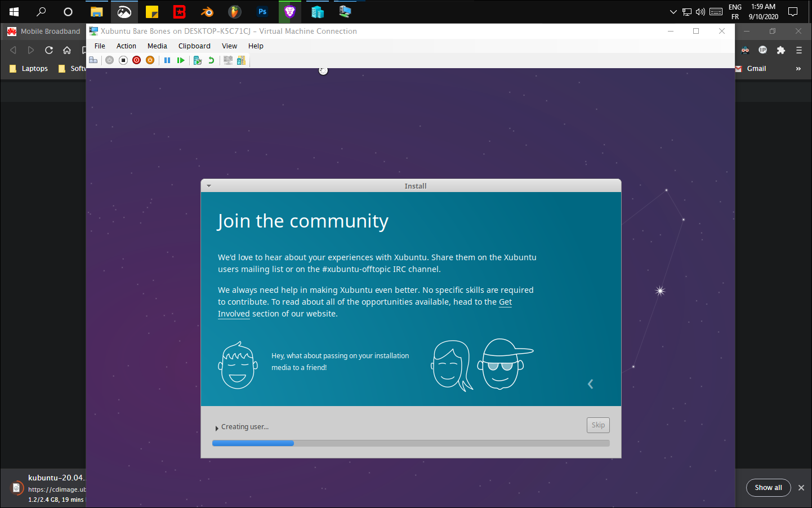This screenshot has width=812, height=508.
Task: Open File Explorer from taskbar
Action: pyautogui.click(x=97, y=12)
